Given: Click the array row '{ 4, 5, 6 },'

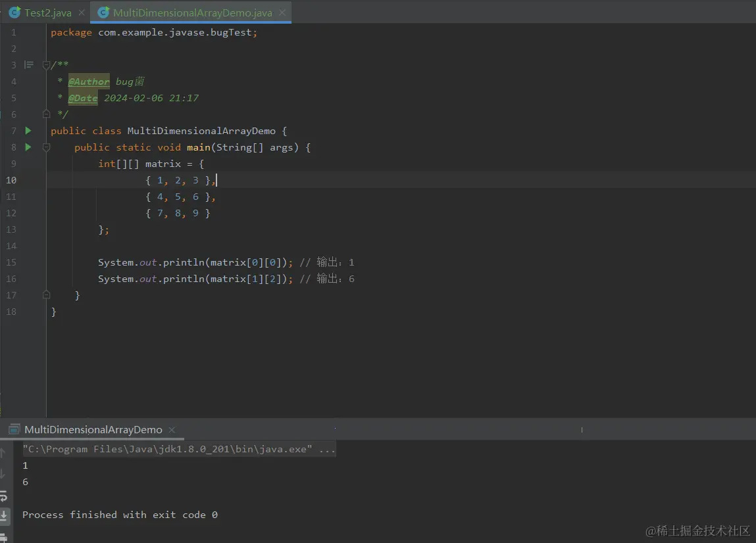Looking at the screenshot, I should pyautogui.click(x=181, y=197).
